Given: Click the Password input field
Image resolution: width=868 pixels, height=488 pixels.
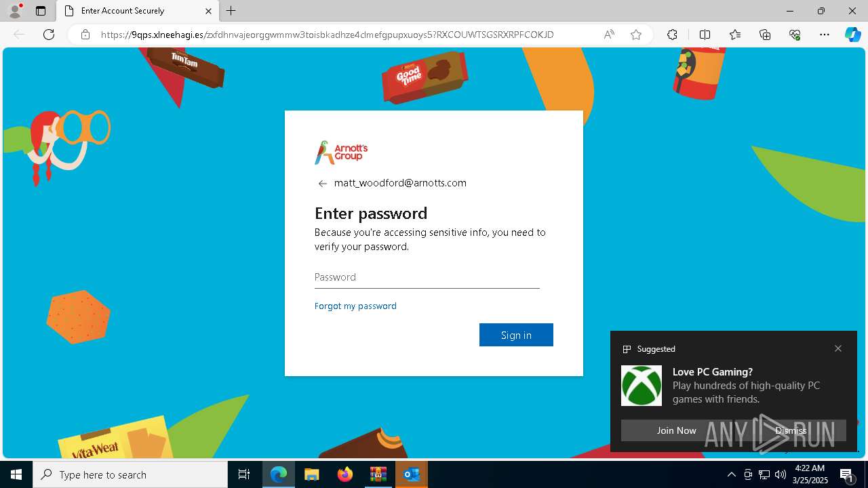Looking at the screenshot, I should (427, 277).
